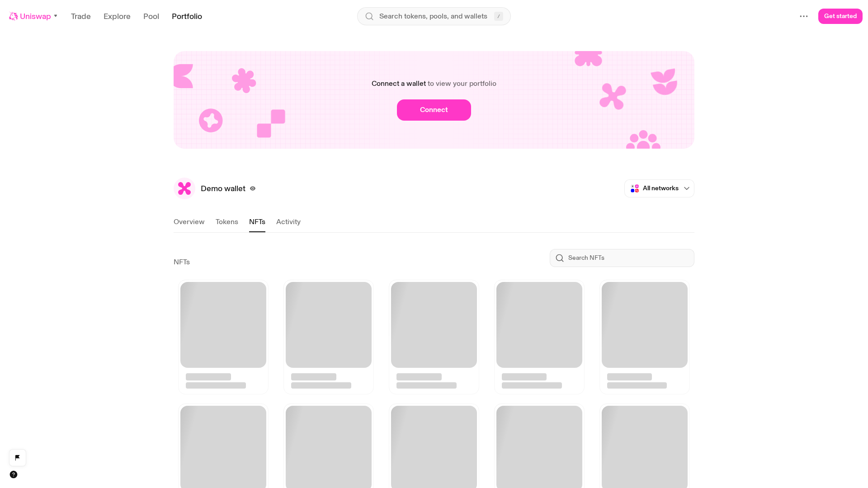Open the fourth NFT card in first row

pos(539,337)
